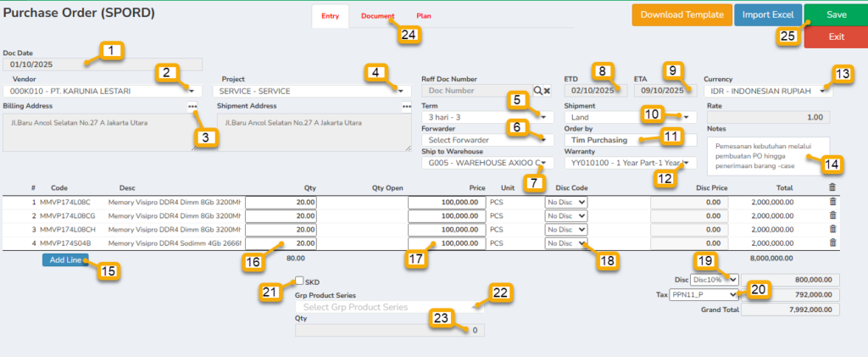This screenshot has width=868, height=357.
Task: Switch to the Document tab
Action: point(377,16)
